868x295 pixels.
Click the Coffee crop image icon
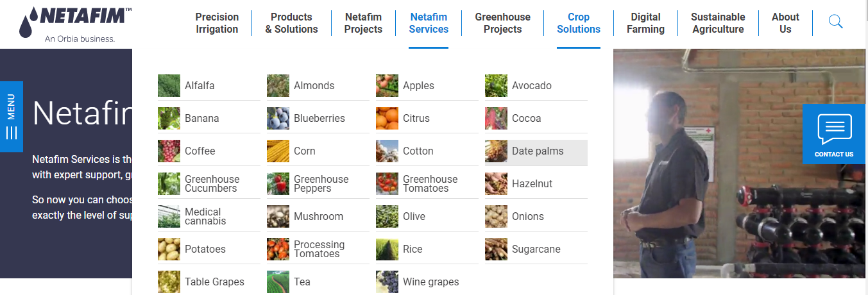[169, 151]
